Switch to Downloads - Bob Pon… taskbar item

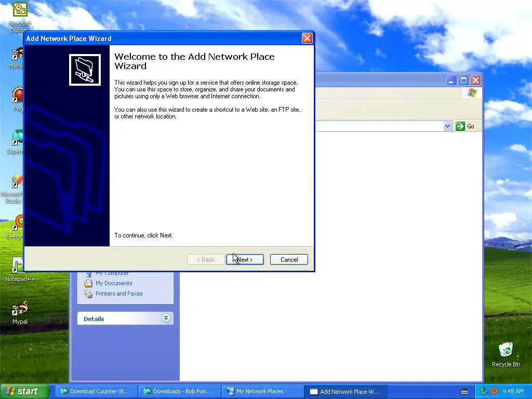(179, 391)
